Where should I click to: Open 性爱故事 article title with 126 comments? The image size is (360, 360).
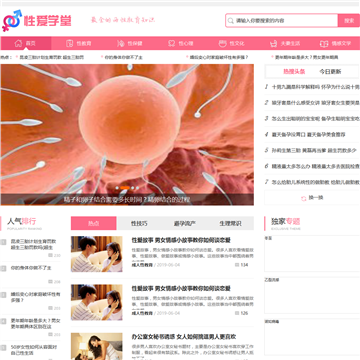point(181,289)
